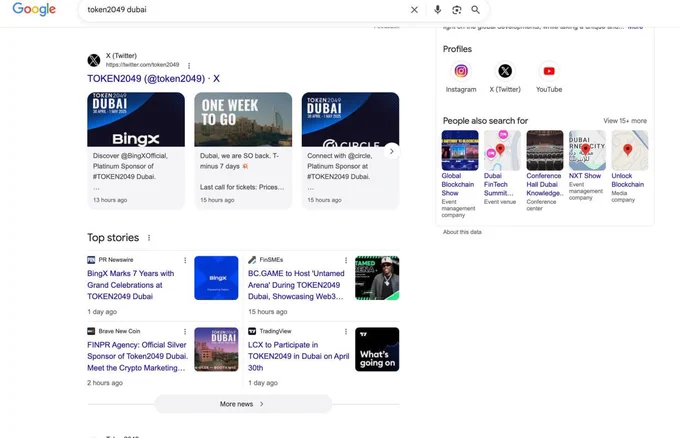Click the https://twitter.com/token2049 URL text
The height and width of the screenshot is (438, 680).
tap(142, 65)
